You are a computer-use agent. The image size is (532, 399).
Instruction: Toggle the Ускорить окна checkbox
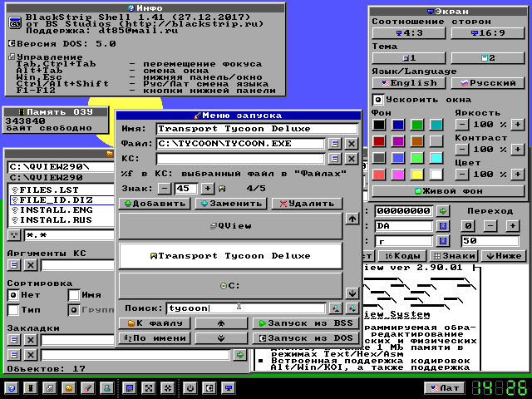pos(378,100)
